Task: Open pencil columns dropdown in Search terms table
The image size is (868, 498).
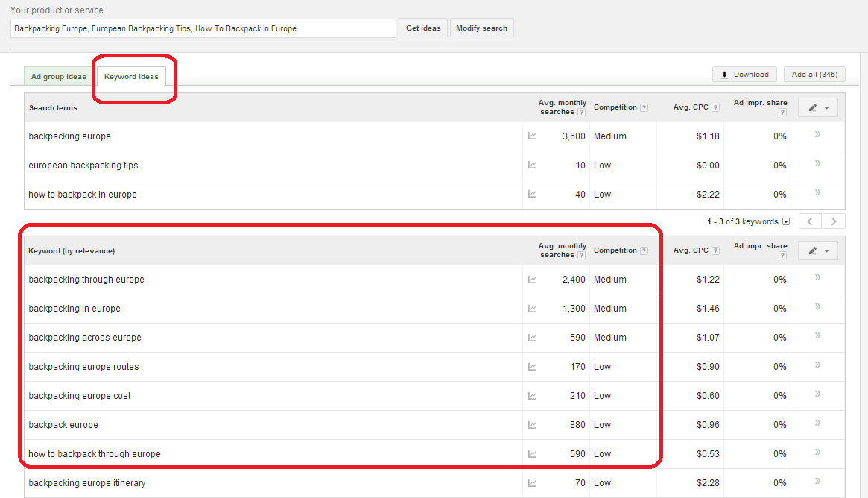Action: point(817,107)
